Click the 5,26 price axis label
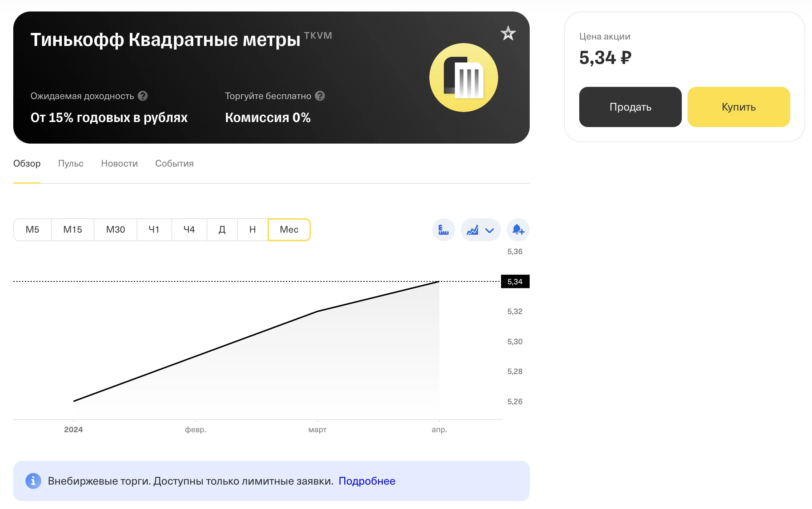This screenshot has height=509, width=812. click(x=515, y=402)
